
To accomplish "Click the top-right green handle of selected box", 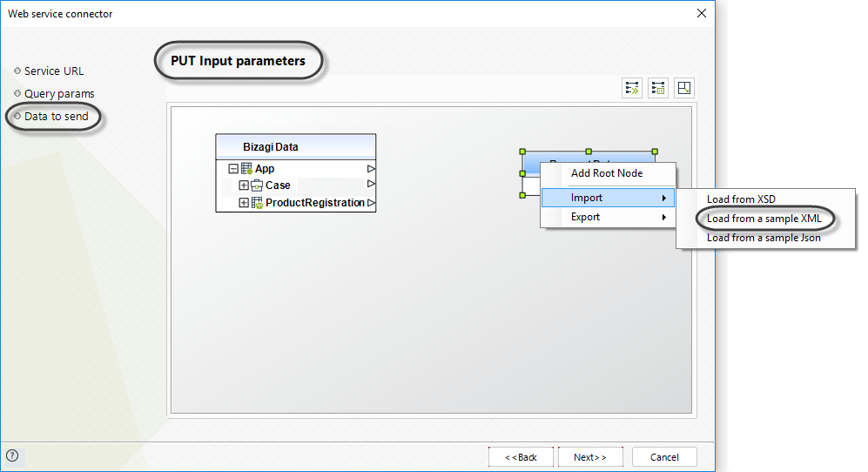I will tap(655, 152).
